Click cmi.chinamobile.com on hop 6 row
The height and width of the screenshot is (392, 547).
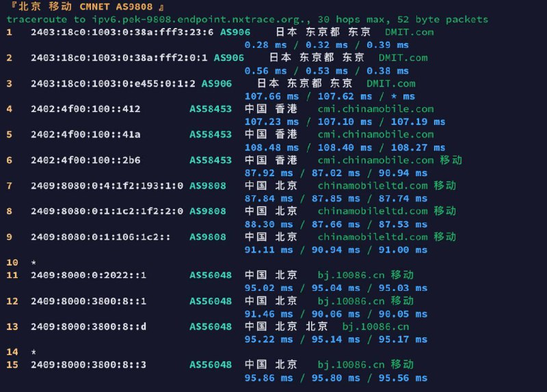click(x=375, y=160)
